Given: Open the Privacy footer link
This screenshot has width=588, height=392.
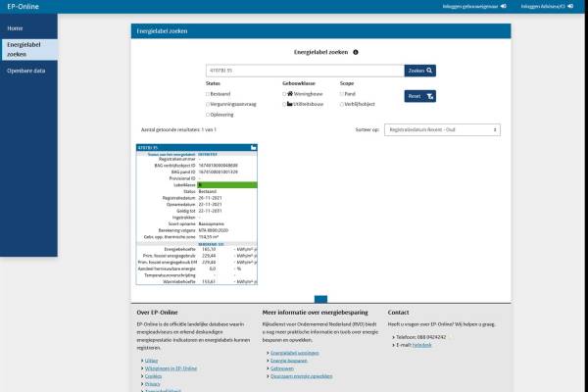Looking at the screenshot, I should (x=153, y=384).
